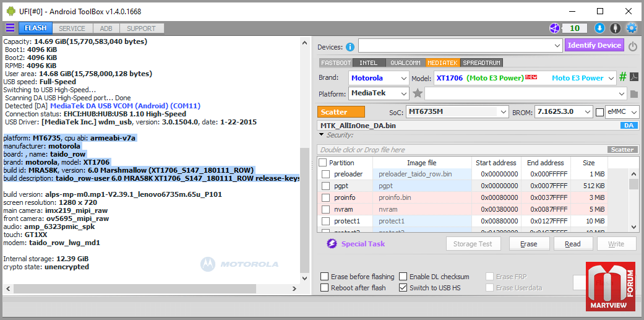Viewport: 644px width, 320px height.
Task: Switch to the SUPPORT tab
Action: coord(141,28)
